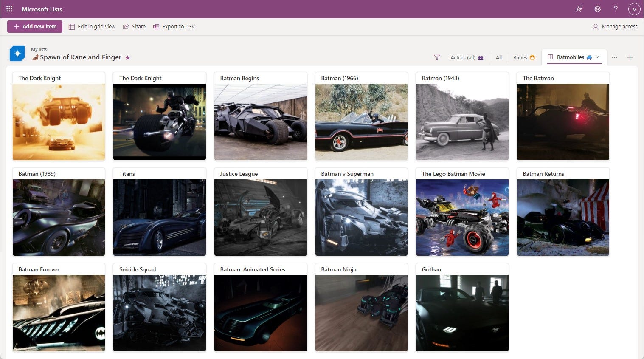Open the filter funnel icon
The image size is (644, 359).
437,57
